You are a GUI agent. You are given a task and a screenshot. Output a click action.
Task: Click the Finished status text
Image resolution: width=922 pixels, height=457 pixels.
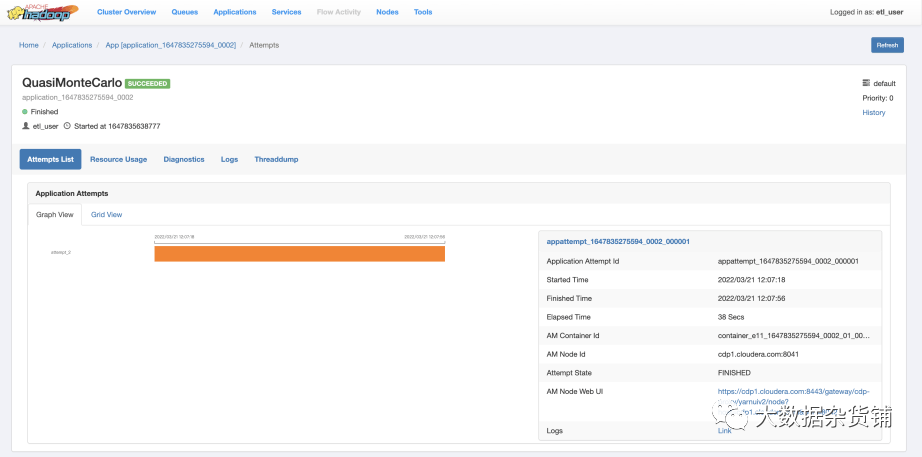pyautogui.click(x=44, y=112)
